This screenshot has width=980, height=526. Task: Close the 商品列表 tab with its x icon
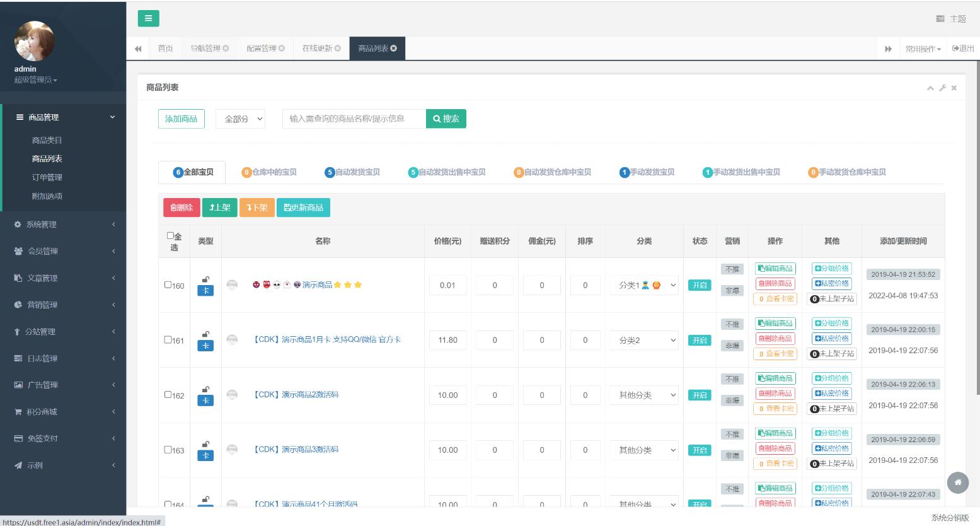coord(394,49)
